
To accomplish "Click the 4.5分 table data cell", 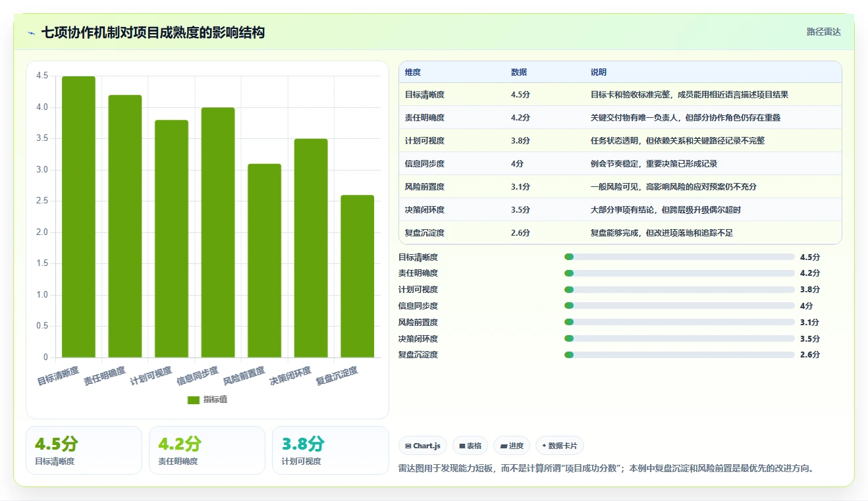I will (x=520, y=95).
